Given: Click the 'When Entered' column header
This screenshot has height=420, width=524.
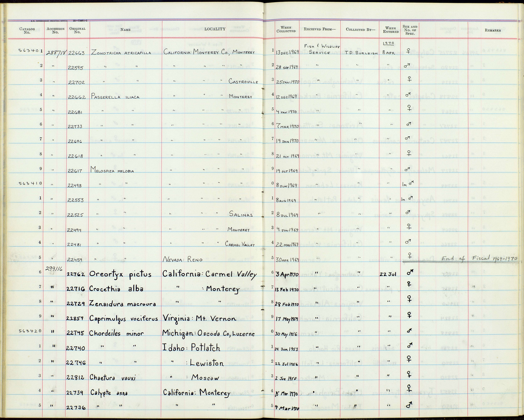Looking at the screenshot, I should 391,30.
